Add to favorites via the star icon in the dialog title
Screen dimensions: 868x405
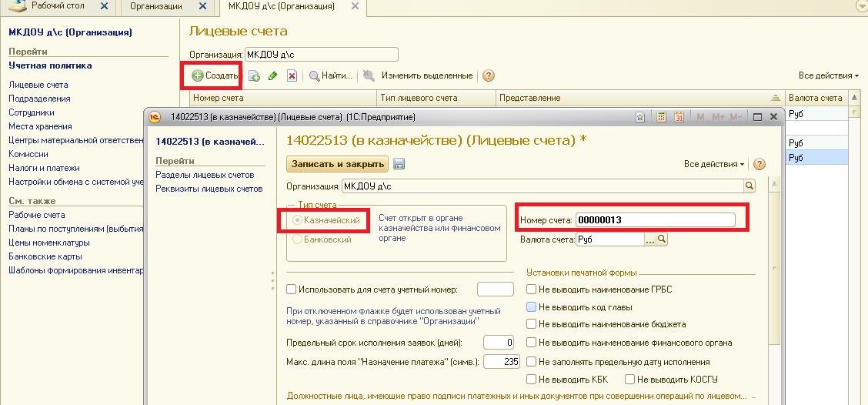[640, 117]
